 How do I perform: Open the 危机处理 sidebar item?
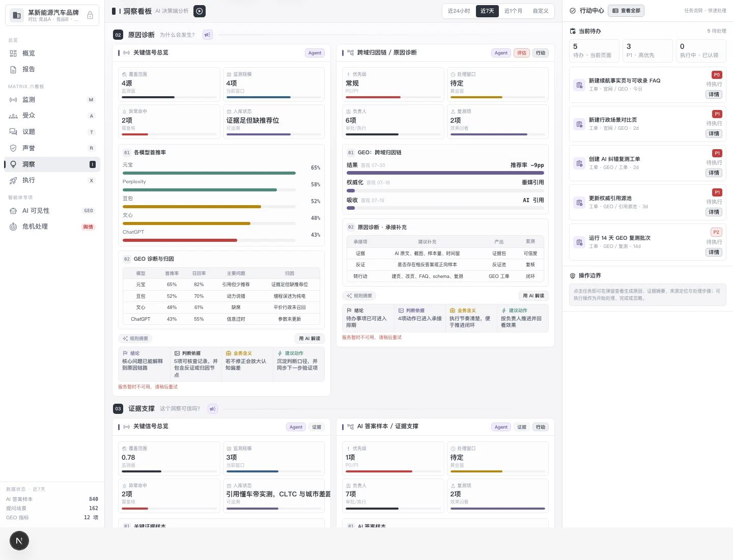click(52, 227)
